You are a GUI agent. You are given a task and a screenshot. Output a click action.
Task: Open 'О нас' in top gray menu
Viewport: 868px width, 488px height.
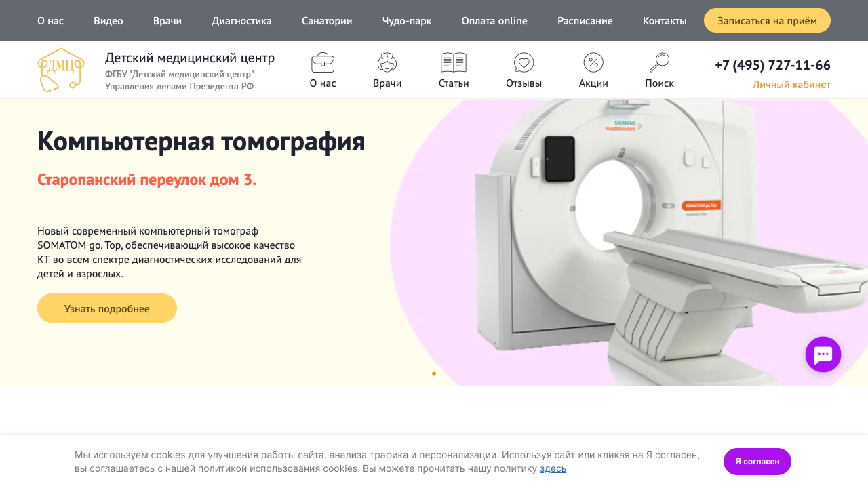click(50, 21)
